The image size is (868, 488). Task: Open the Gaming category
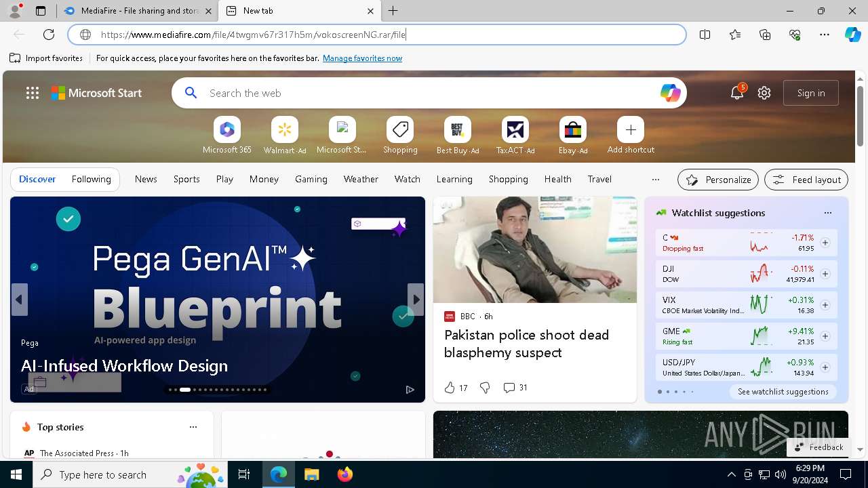pyautogui.click(x=311, y=180)
